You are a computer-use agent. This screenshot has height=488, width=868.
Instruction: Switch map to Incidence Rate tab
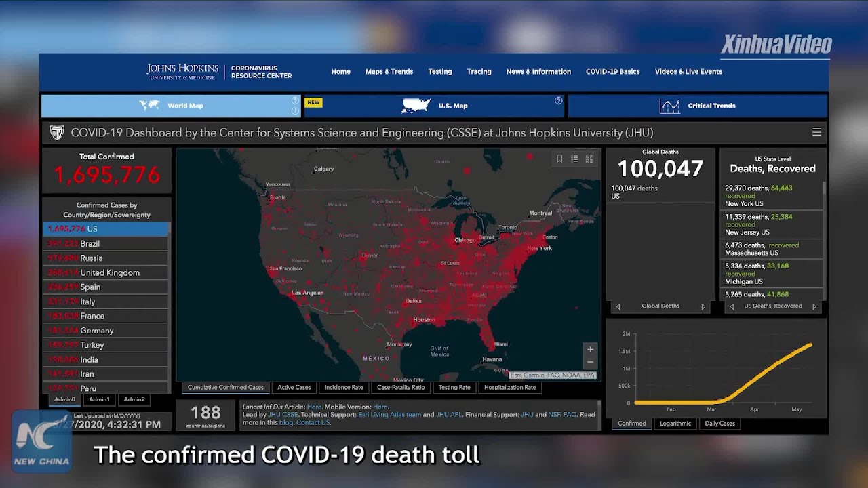point(344,388)
